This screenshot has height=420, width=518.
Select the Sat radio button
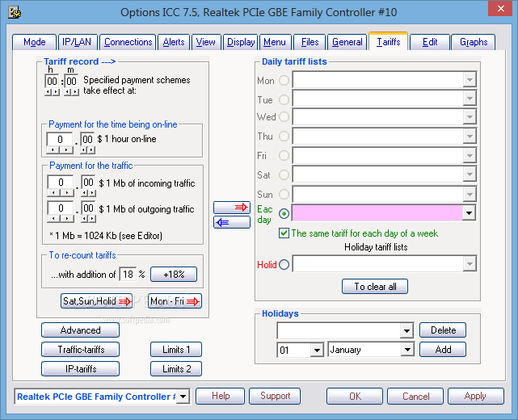(x=284, y=174)
